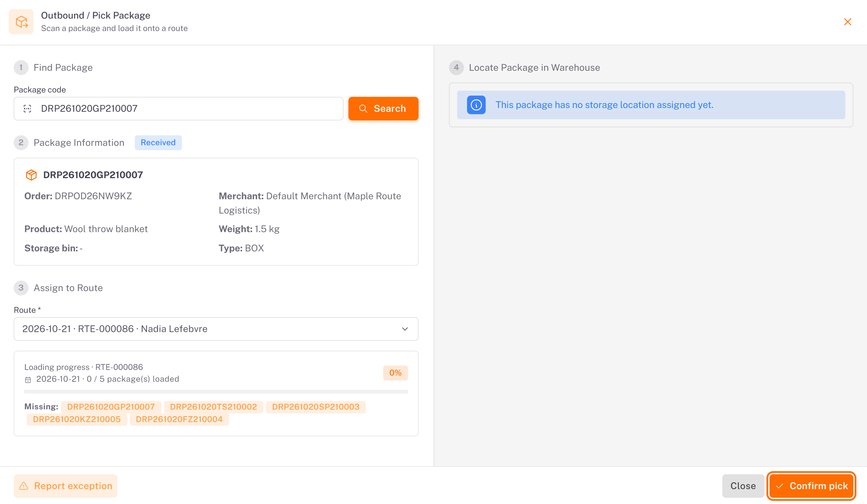The image size is (867, 504).
Task: Click the order number DRPOD26NW9KZ
Action: [x=93, y=196]
